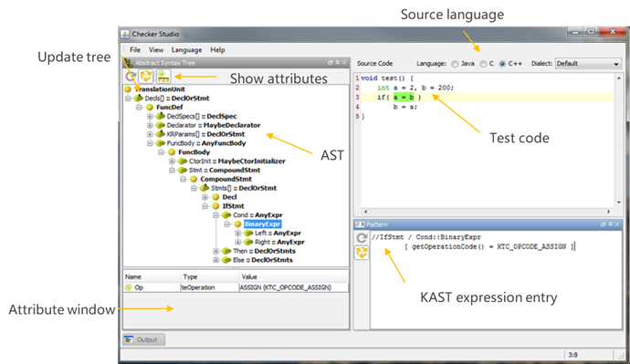Open the Dialect dropdown
630x364 pixels.
[x=588, y=64]
